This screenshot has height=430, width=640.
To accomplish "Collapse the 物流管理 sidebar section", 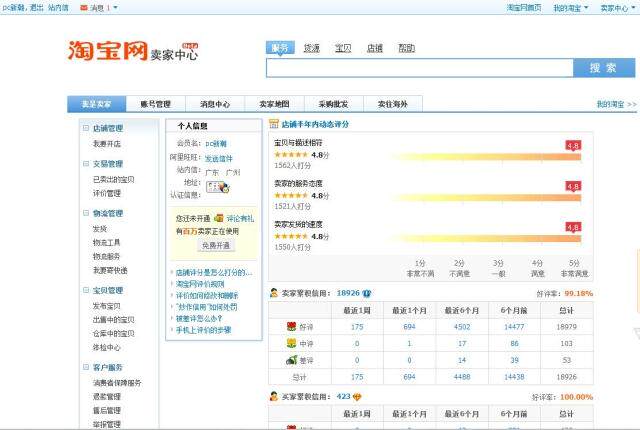I will click(x=86, y=213).
